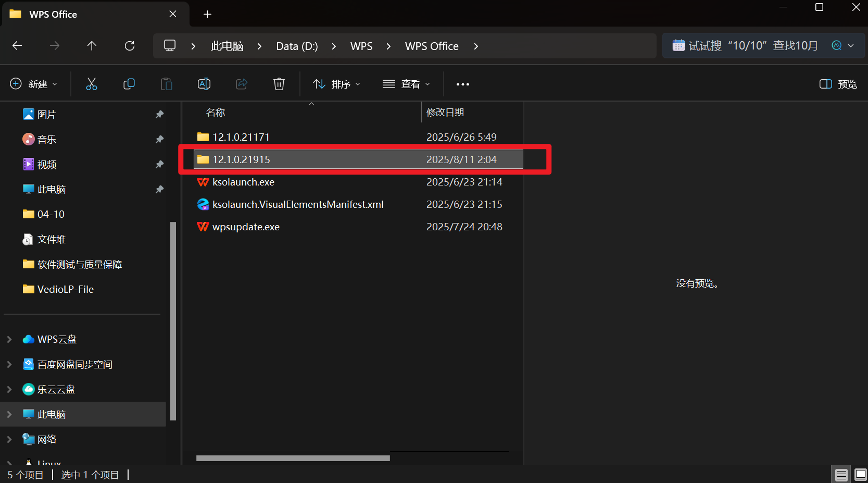Click 此电脑 breadcrumb in address bar
Viewport: 868px width, 483px height.
tap(228, 46)
